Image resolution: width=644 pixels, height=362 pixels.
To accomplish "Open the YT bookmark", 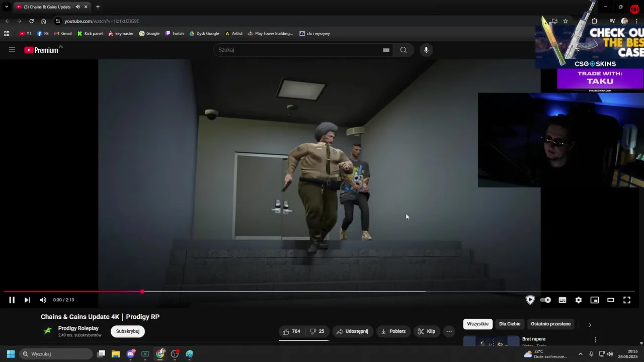I will [x=25, y=34].
